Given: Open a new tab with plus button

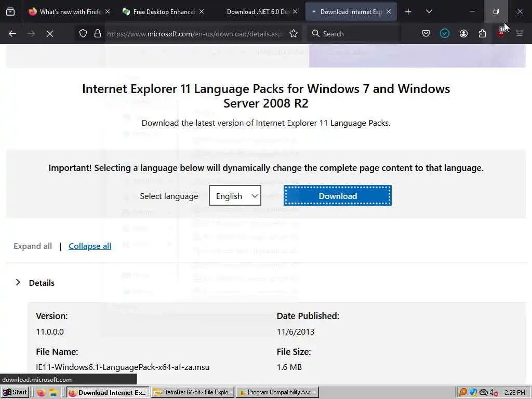Looking at the screenshot, I should point(408,12).
